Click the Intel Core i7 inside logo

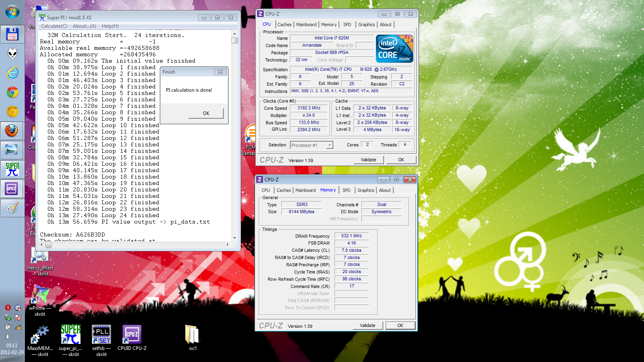coord(394,49)
